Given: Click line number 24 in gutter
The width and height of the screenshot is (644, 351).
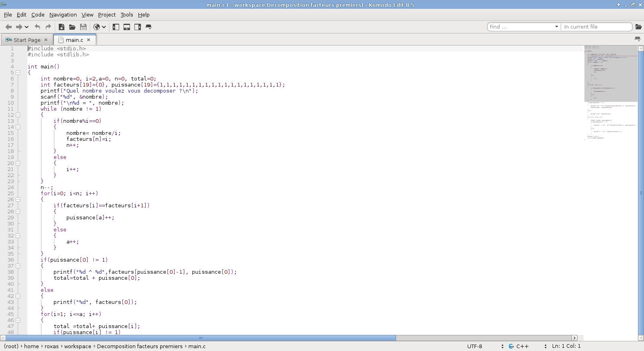Looking at the screenshot, I should coord(10,187).
